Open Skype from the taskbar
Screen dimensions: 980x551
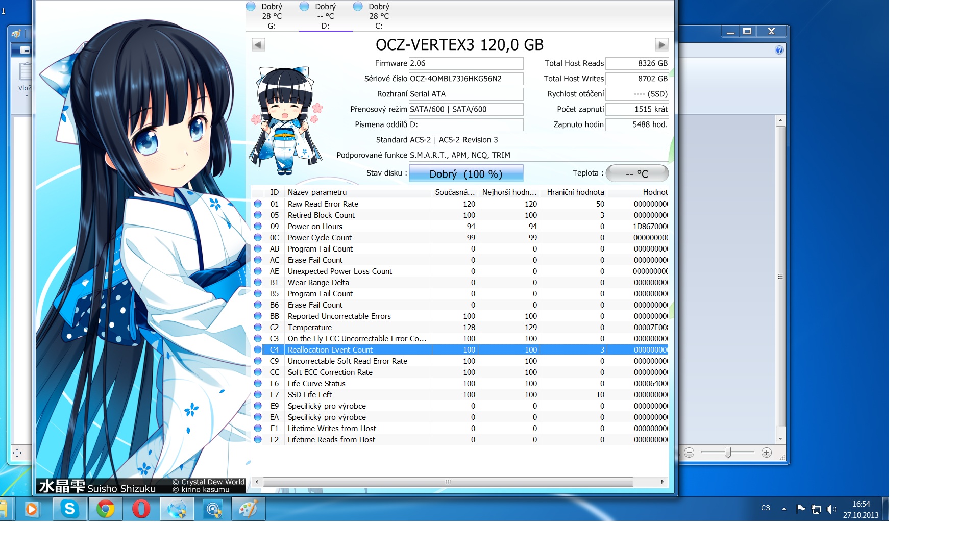pyautogui.click(x=70, y=509)
